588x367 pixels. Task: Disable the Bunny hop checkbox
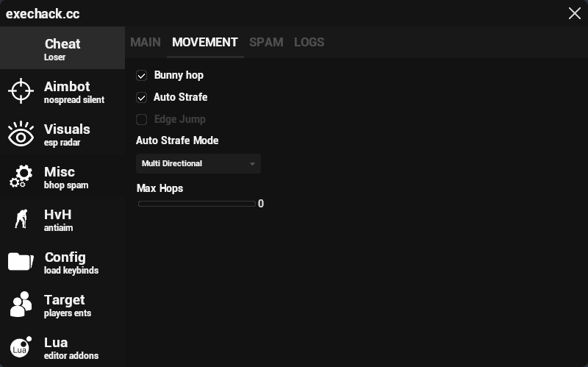(142, 76)
